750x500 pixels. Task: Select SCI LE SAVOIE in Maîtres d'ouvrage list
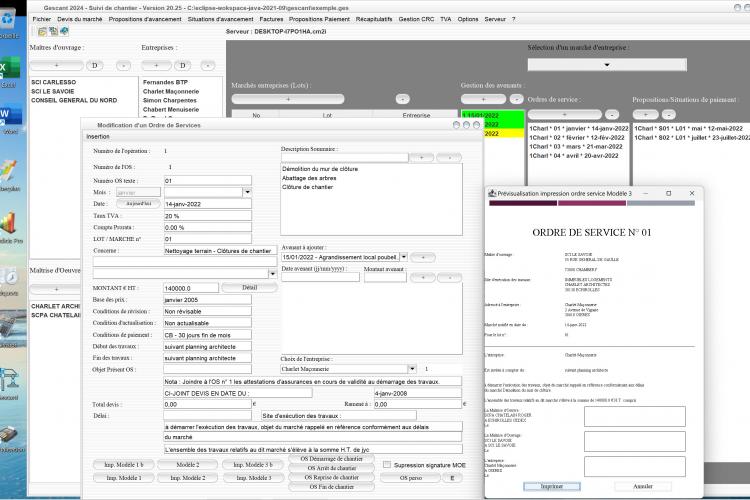tap(53, 91)
